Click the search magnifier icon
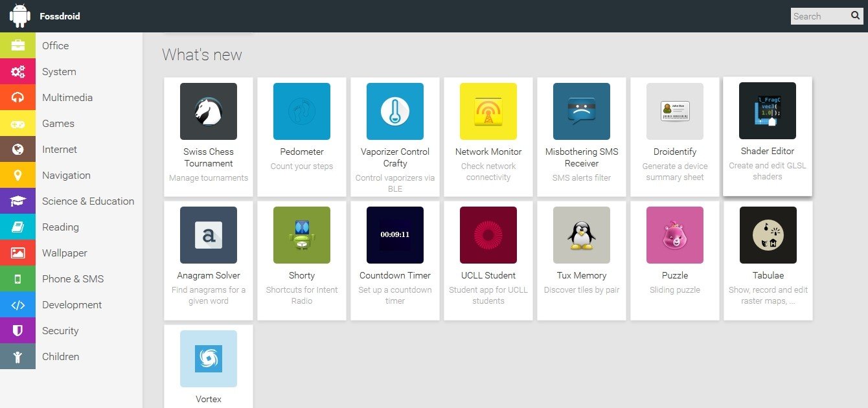868x408 pixels. [855, 16]
